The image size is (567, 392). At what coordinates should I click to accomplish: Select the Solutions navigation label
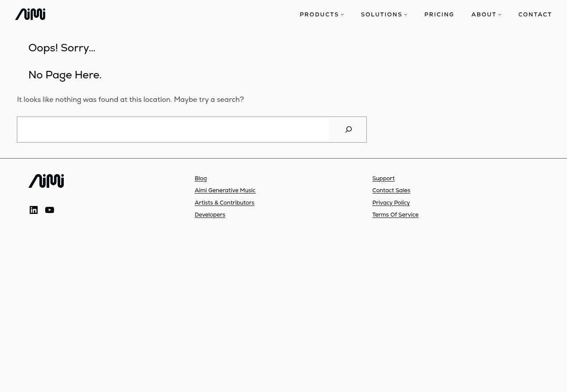[x=381, y=15]
